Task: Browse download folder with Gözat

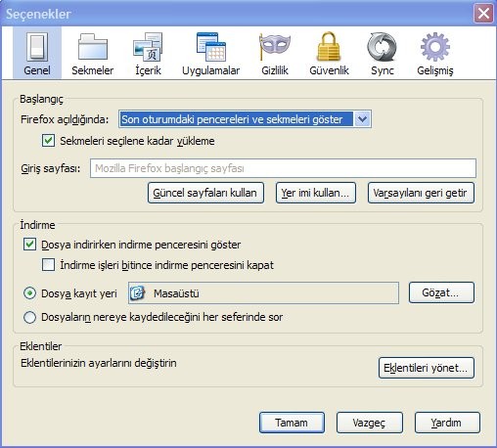Action: [x=441, y=292]
